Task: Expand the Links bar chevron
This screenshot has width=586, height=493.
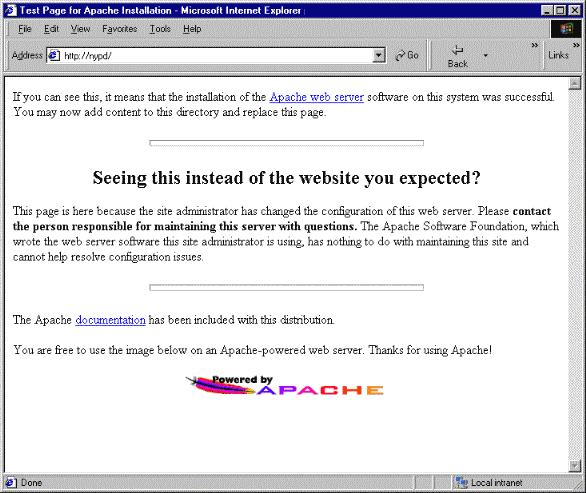Action: pos(576,45)
